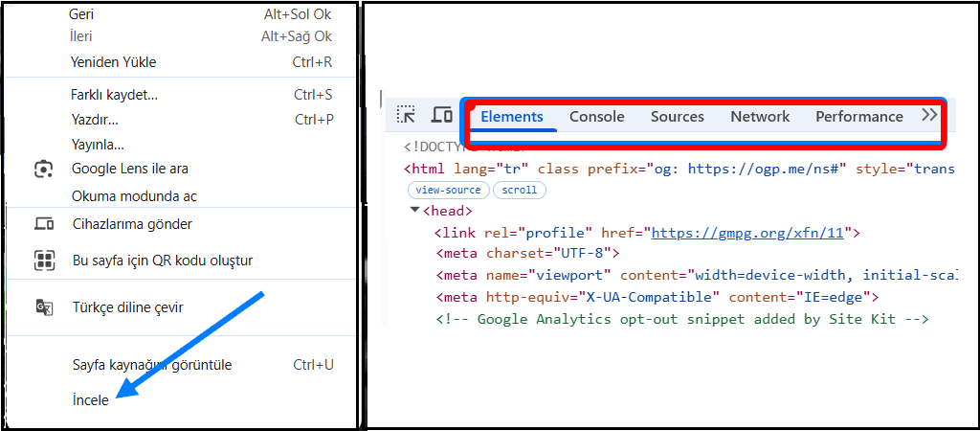Select the html lang="tr" element line
Screen dimensions: 980x431
tap(679, 169)
